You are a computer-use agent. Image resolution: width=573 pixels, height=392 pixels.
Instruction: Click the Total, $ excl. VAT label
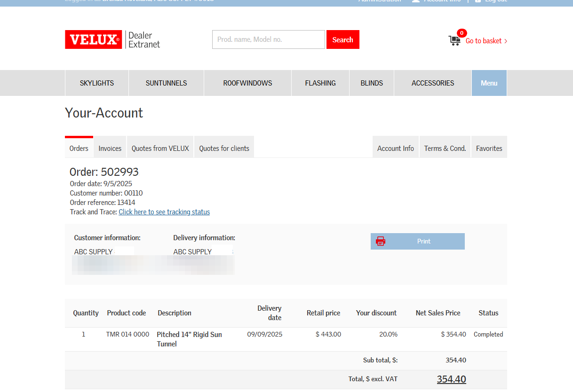[373, 379]
